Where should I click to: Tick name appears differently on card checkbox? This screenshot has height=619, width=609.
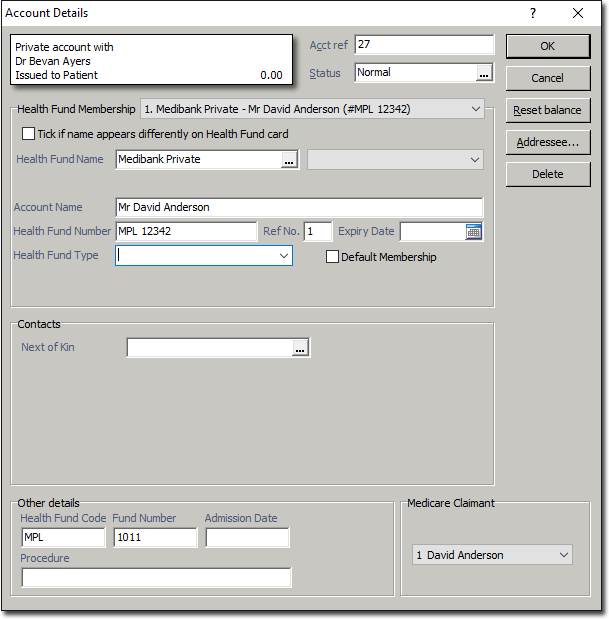[28, 134]
